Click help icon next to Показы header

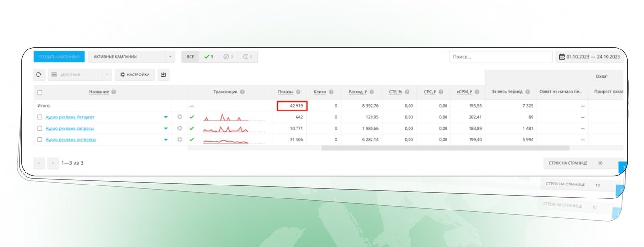coord(298,92)
